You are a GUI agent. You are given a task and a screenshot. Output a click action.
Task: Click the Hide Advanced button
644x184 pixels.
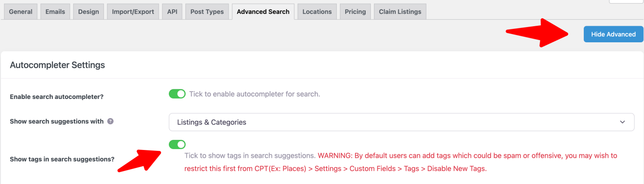pyautogui.click(x=613, y=34)
